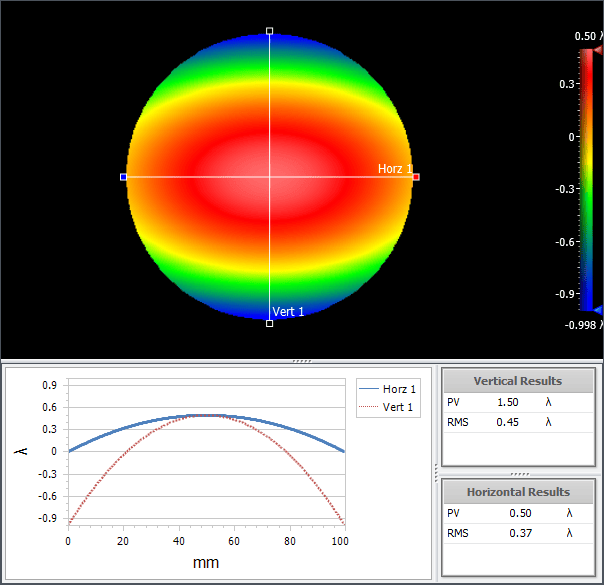Click the Horizontal Results panel header
604x585 pixels.
tap(517, 492)
